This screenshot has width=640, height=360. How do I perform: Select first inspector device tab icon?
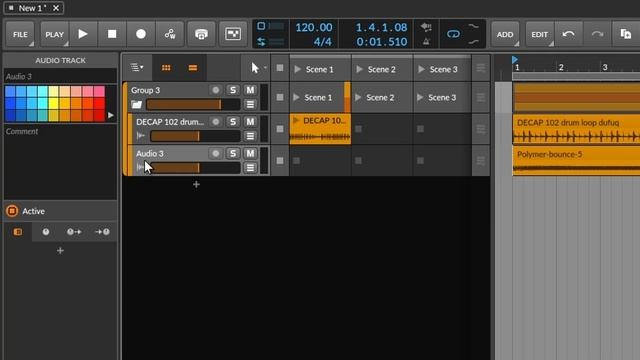[x=18, y=232]
